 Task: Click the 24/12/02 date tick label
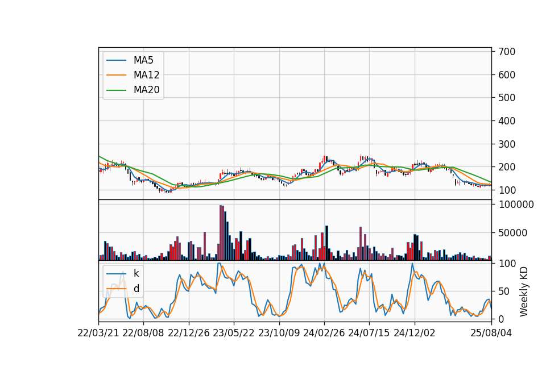coord(415,333)
